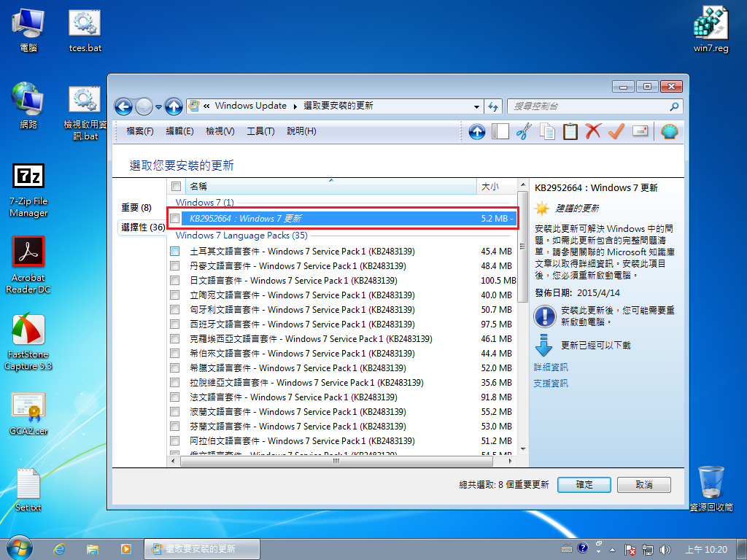Click the Paste clipboard toolbar icon

[570, 131]
